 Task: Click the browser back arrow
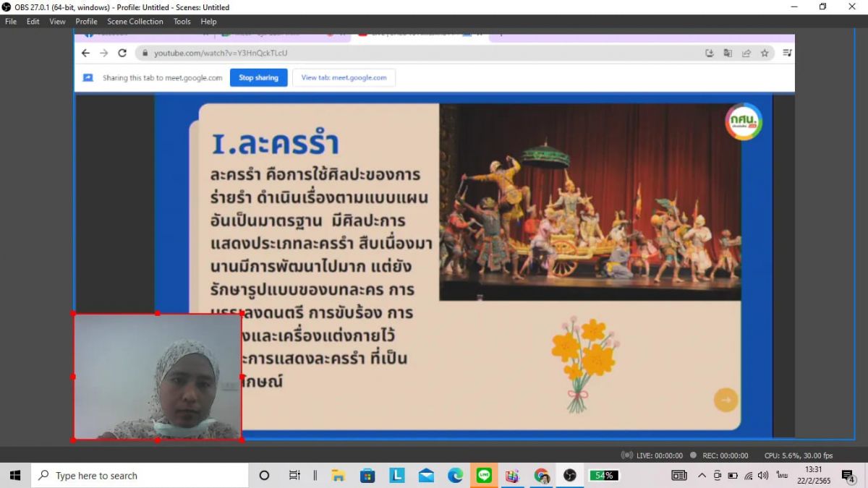[x=85, y=53]
